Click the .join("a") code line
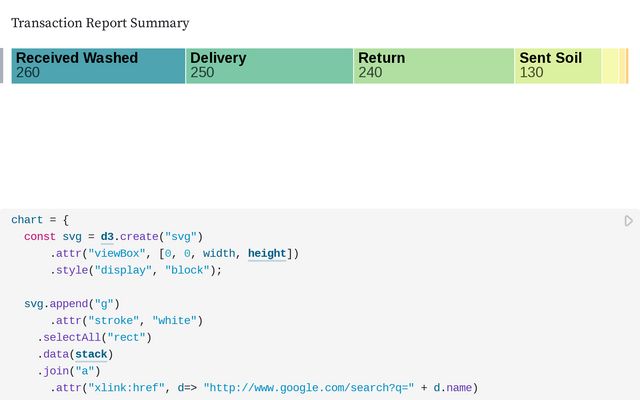Screen dimensions: 640x400 pyautogui.click(x=71, y=371)
